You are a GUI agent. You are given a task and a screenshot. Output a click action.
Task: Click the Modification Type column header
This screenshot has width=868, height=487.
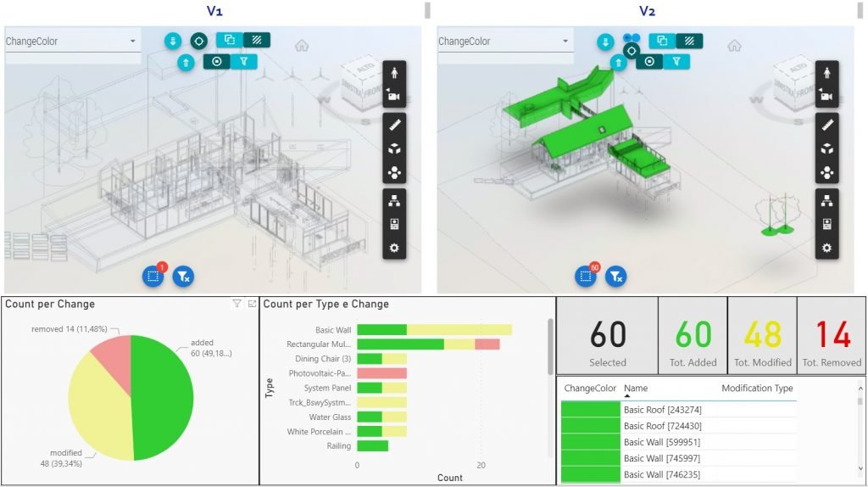click(x=757, y=389)
